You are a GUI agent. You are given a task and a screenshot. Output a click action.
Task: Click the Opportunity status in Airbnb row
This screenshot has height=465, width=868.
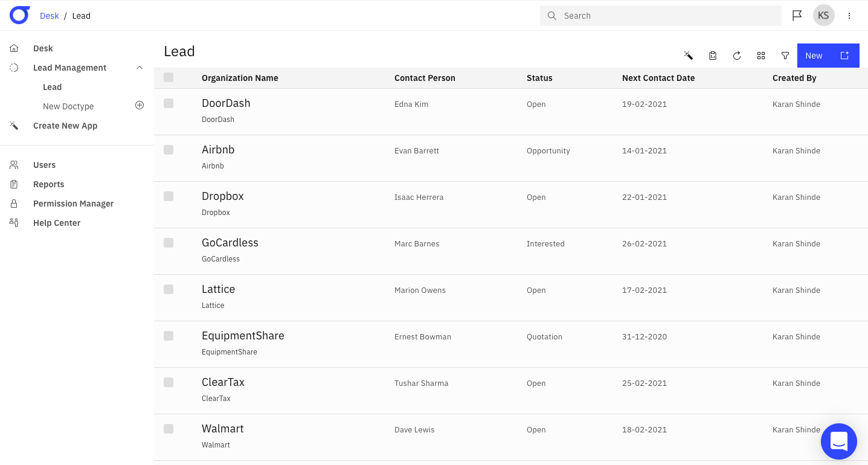click(548, 151)
